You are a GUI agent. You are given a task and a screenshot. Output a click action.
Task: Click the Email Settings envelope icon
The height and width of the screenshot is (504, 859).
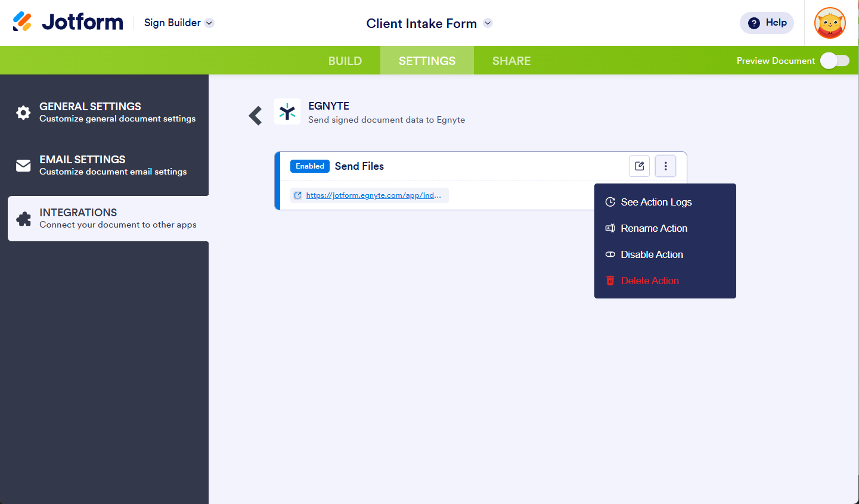pos(23,166)
